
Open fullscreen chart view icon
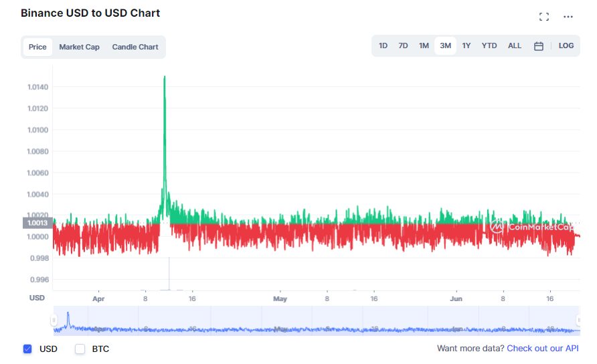pyautogui.click(x=544, y=17)
